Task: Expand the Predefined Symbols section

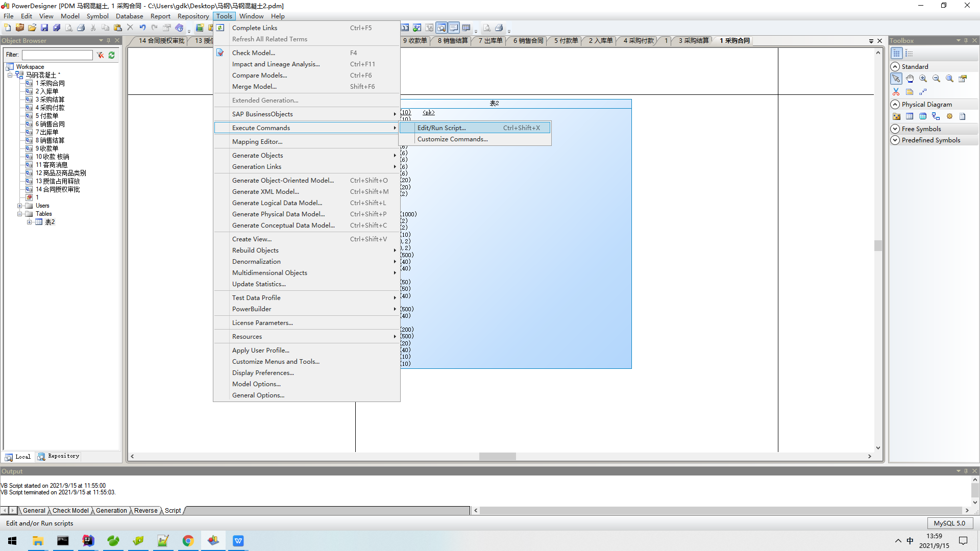Action: pyautogui.click(x=895, y=140)
